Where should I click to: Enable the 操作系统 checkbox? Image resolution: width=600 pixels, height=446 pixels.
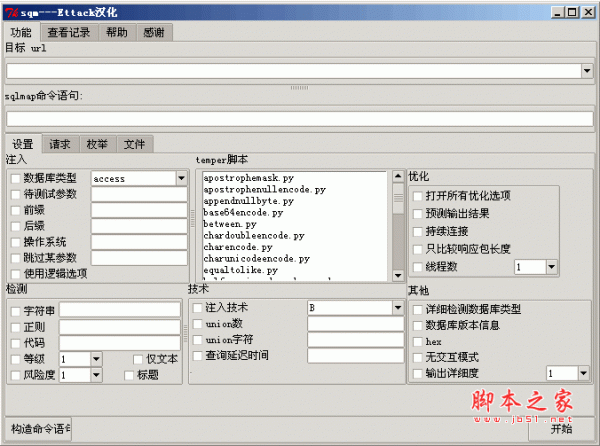pyautogui.click(x=16, y=243)
